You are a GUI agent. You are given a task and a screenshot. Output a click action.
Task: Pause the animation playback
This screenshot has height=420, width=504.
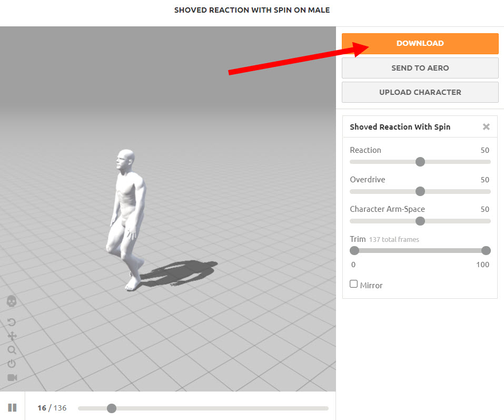pyautogui.click(x=12, y=408)
